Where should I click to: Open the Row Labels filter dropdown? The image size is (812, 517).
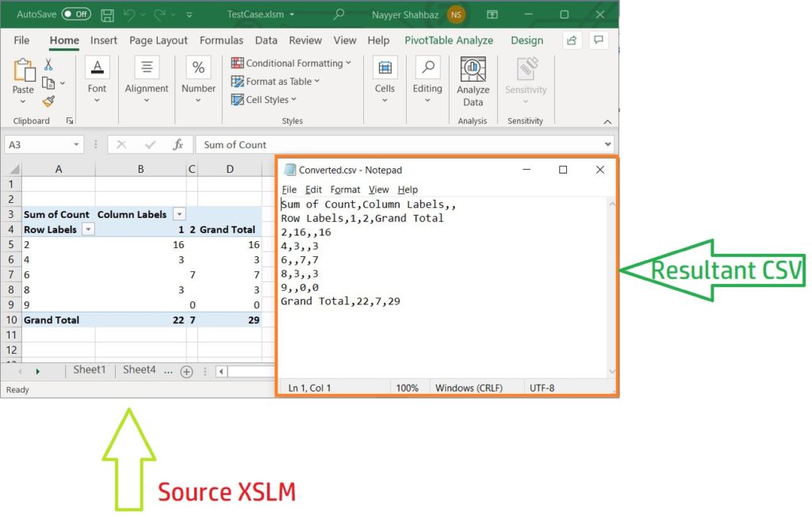(87, 229)
